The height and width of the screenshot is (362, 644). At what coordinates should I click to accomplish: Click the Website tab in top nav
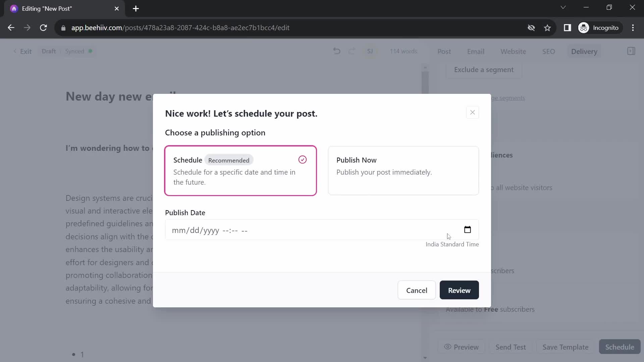click(513, 51)
